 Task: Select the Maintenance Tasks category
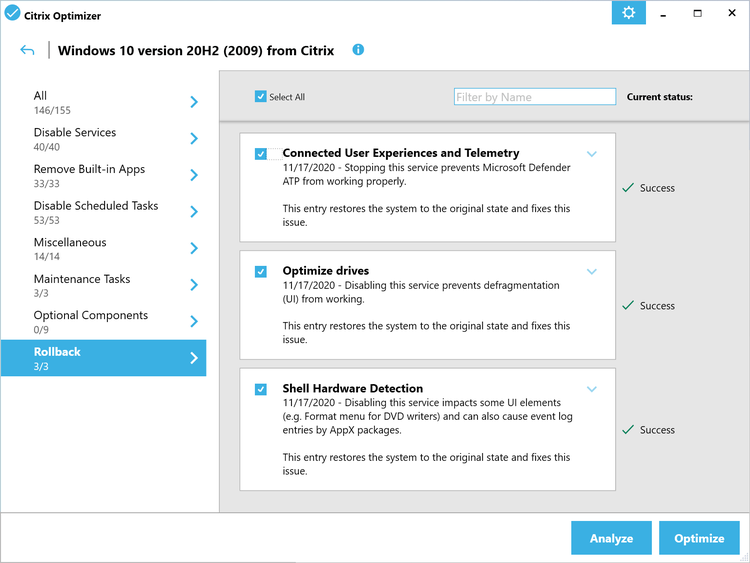tap(103, 285)
